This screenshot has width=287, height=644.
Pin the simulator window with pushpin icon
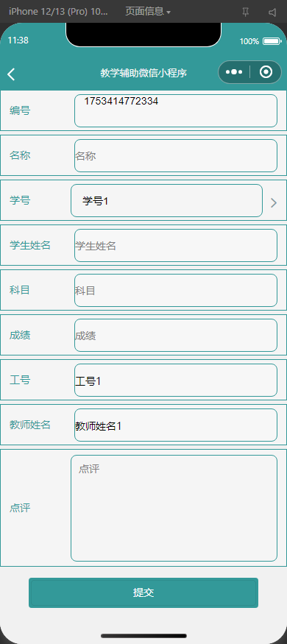(246, 13)
